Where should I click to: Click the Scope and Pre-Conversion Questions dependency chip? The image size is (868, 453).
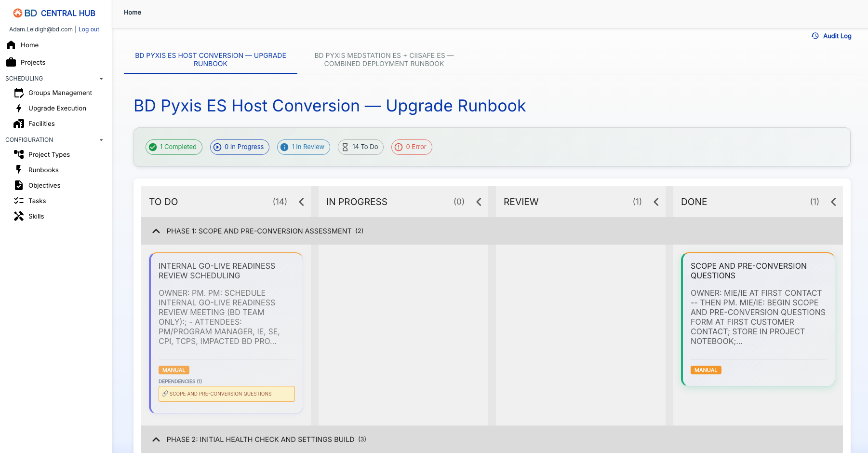pyautogui.click(x=227, y=394)
